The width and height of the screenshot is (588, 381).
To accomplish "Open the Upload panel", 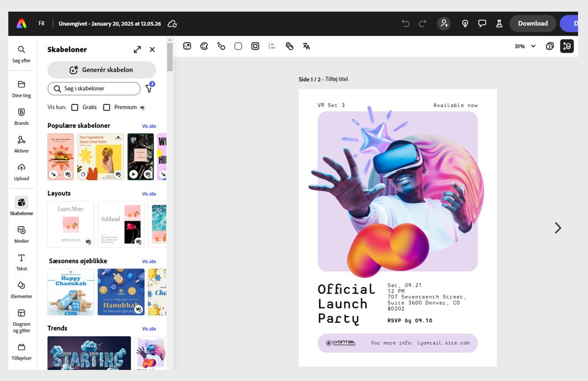I will pyautogui.click(x=21, y=173).
